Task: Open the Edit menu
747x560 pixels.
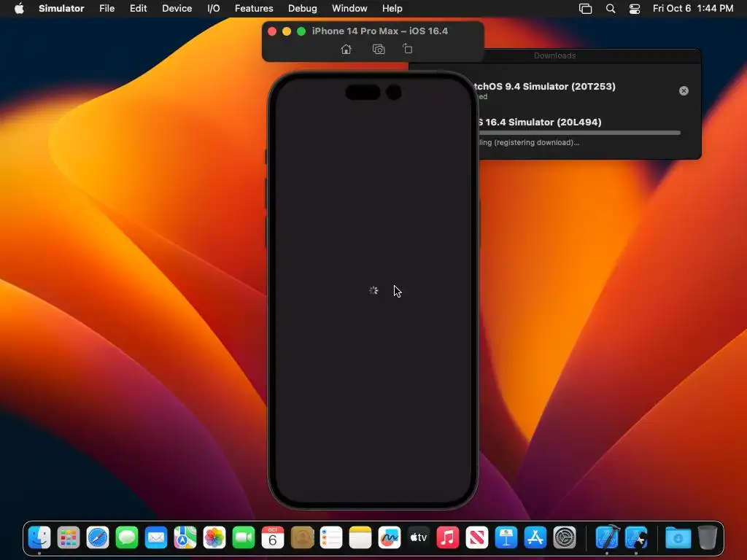Action: click(x=138, y=8)
